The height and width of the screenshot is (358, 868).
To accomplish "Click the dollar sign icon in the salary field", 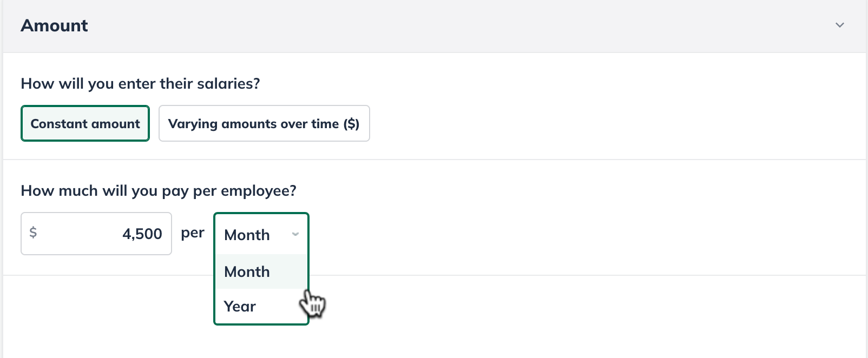I will (x=33, y=233).
